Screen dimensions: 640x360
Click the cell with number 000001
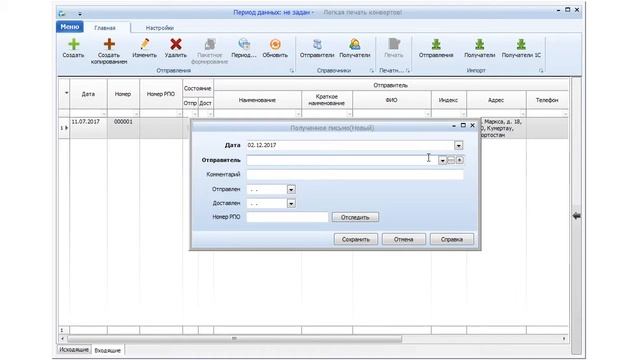click(123, 128)
